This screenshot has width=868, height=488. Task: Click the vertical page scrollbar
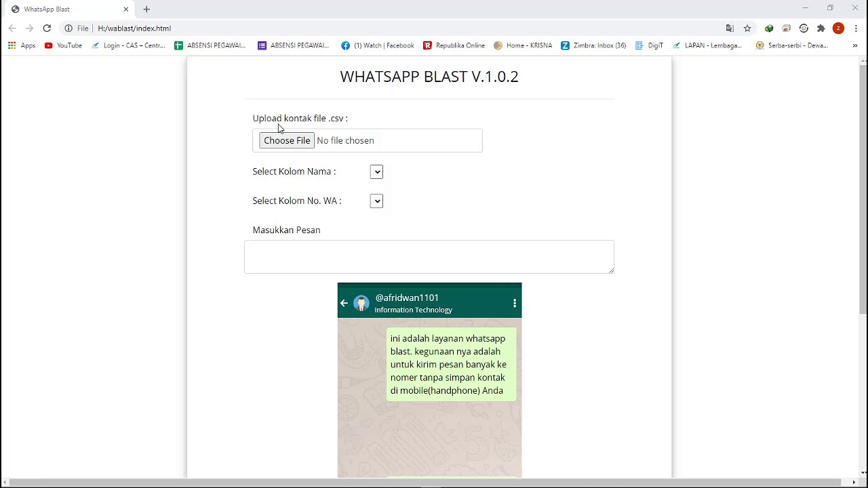[863, 190]
